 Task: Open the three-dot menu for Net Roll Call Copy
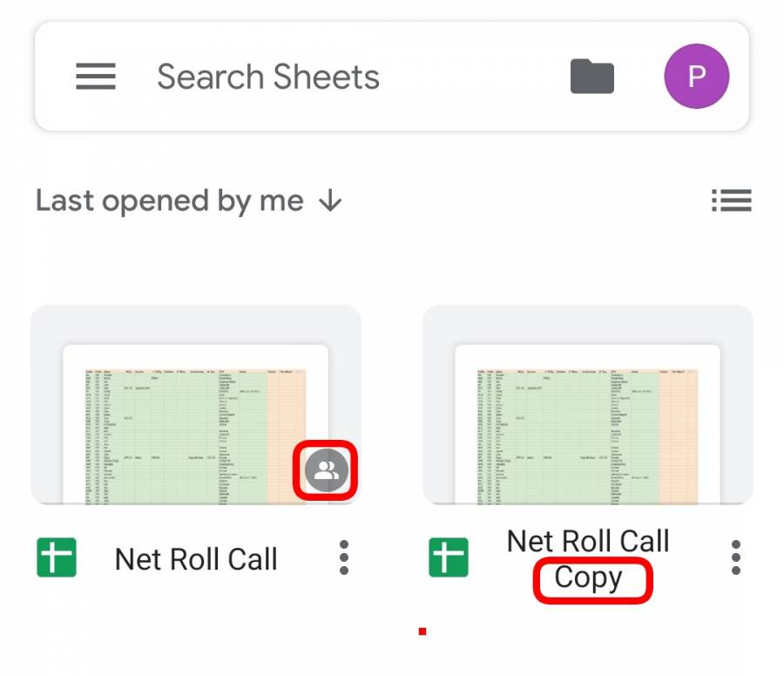[735, 557]
